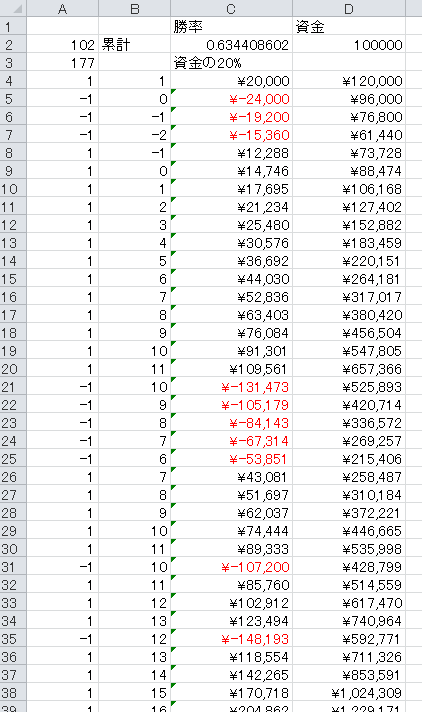Image resolution: width=422 pixels, height=712 pixels.
Task: Select the row 35 header
Action: (13, 639)
